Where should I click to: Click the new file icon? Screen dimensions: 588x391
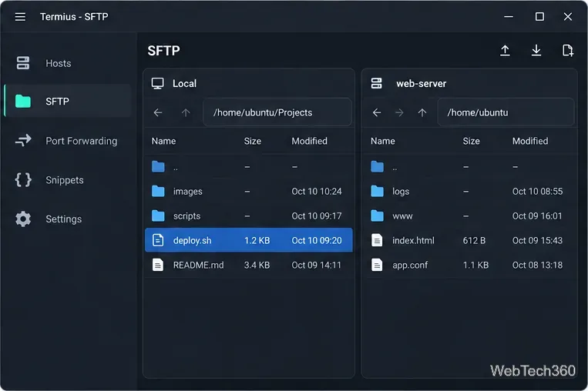click(568, 50)
